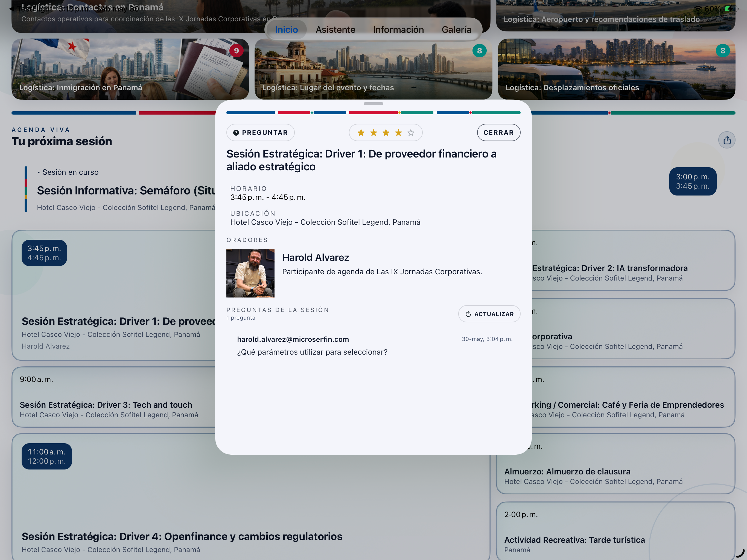747x560 pixels.
Task: Tap the share icon near Agenda Viva
Action: point(727,140)
